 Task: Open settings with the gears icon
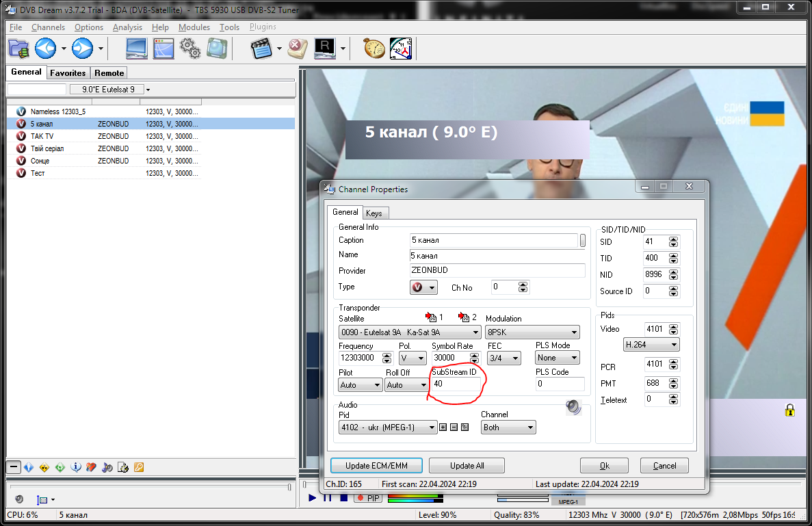190,49
